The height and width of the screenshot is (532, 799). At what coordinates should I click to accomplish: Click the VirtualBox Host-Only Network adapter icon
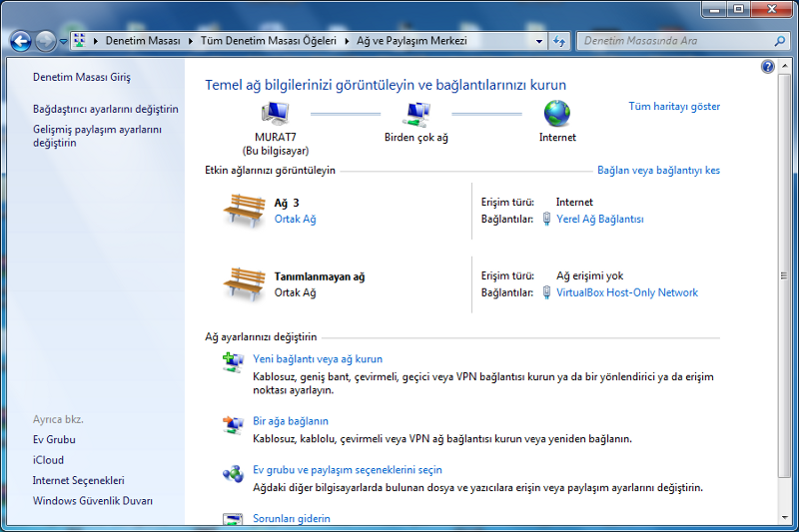point(546,292)
